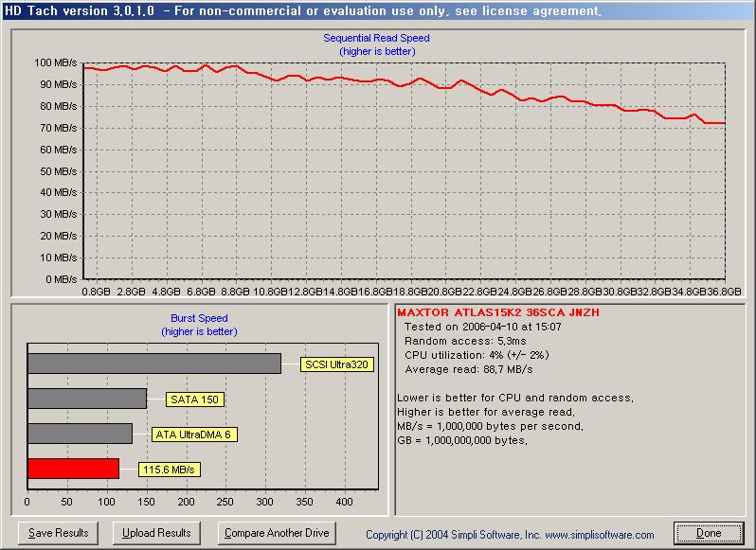The image size is (756, 550).
Task: Click the 18.8GB axis label
Action: click(x=410, y=292)
